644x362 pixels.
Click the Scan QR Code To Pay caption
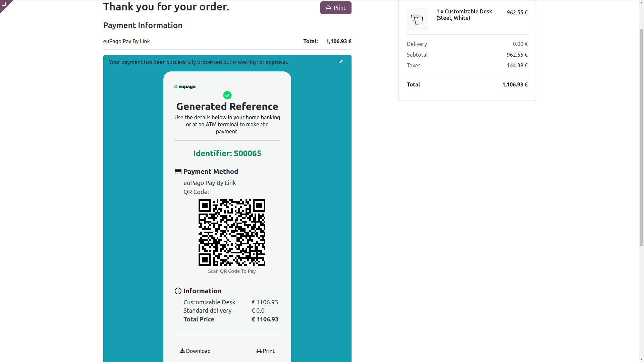coord(232,271)
